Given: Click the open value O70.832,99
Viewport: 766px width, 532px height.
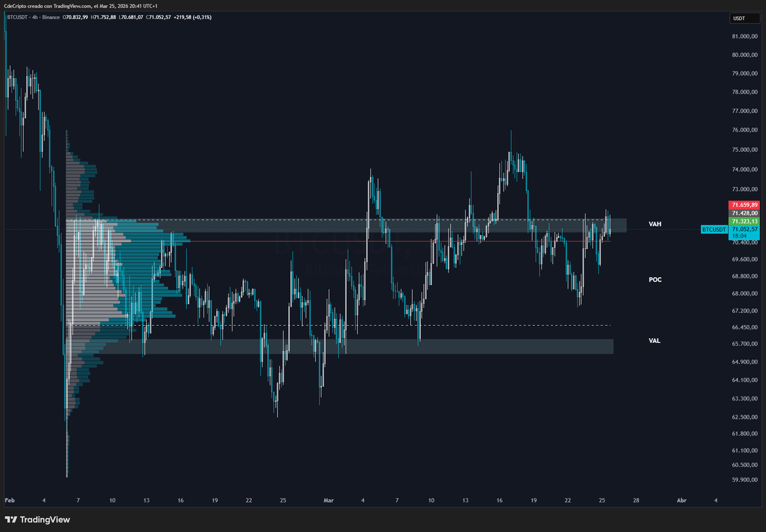Looking at the screenshot, I should click(75, 17).
